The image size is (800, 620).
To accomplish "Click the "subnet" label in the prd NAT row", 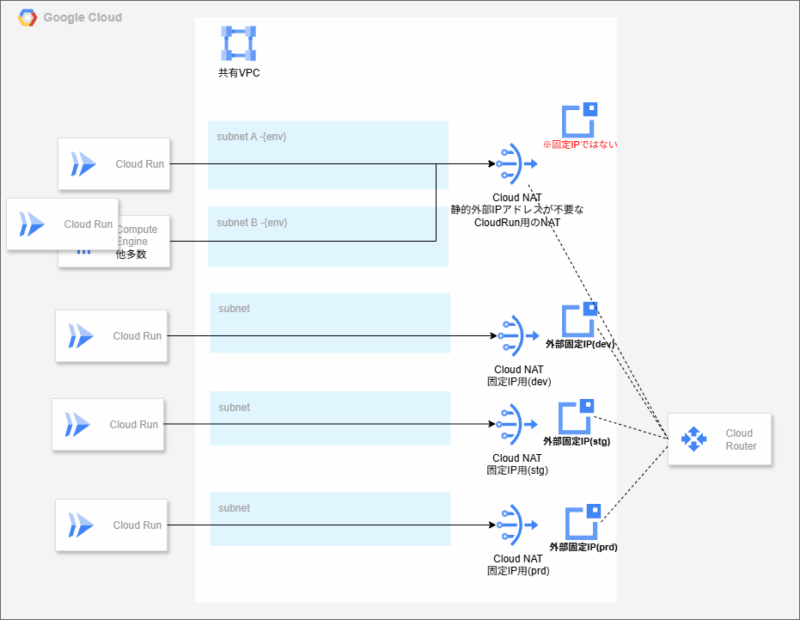I will point(234,508).
